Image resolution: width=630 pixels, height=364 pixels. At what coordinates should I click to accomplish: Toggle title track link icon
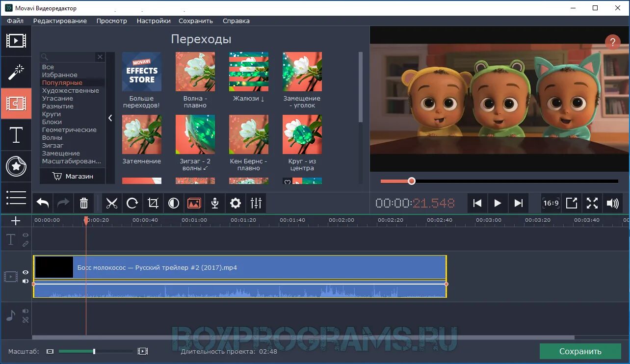click(x=26, y=243)
